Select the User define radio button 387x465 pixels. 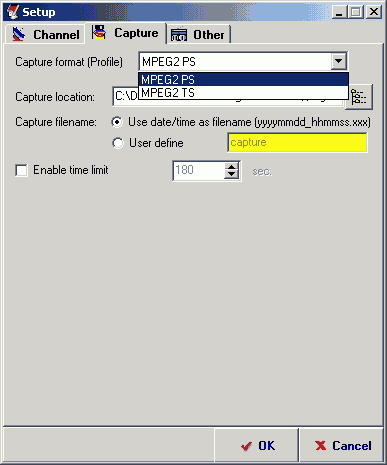(x=118, y=143)
